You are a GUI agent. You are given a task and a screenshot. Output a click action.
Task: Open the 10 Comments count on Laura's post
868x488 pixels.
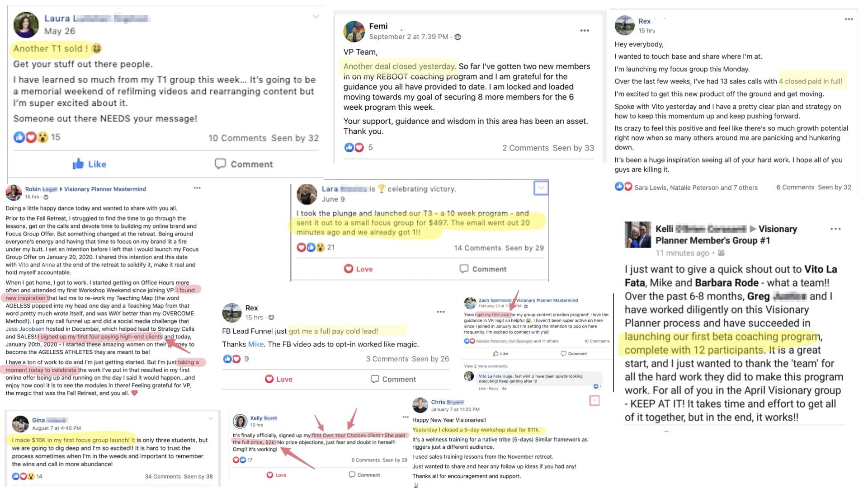click(x=237, y=138)
